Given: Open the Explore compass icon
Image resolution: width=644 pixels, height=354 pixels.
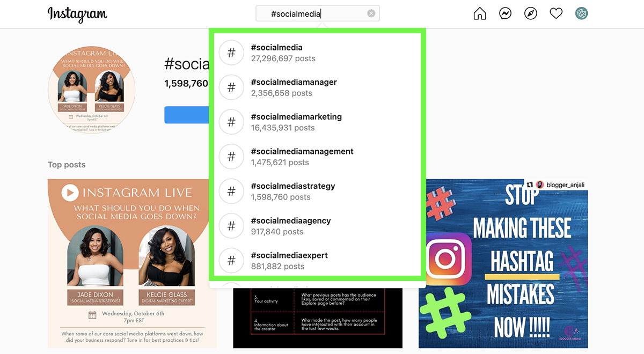Looking at the screenshot, I should [x=531, y=14].
